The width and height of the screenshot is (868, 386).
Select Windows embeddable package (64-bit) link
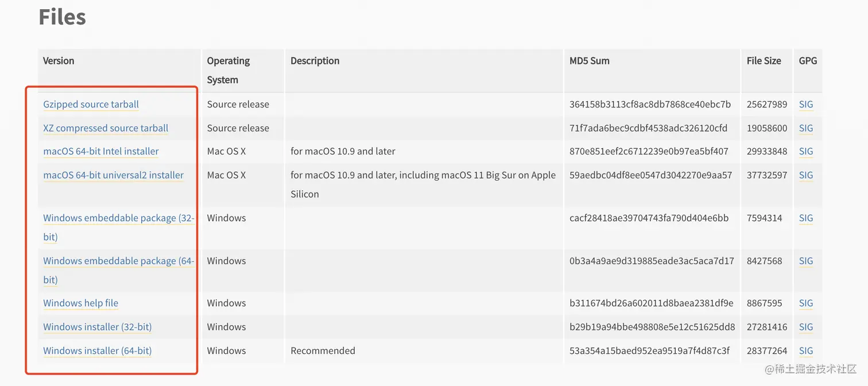click(x=118, y=261)
